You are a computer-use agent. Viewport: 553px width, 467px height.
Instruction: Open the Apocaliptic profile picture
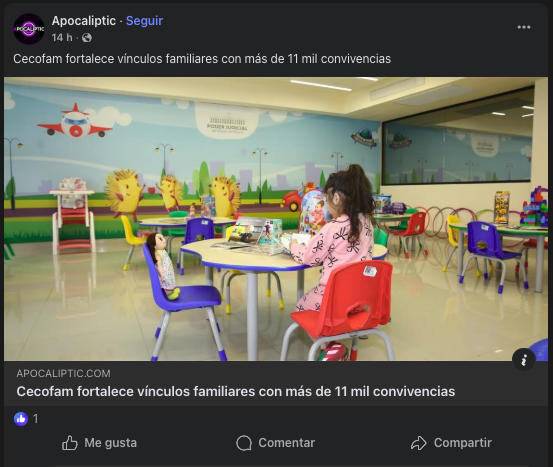click(29, 29)
